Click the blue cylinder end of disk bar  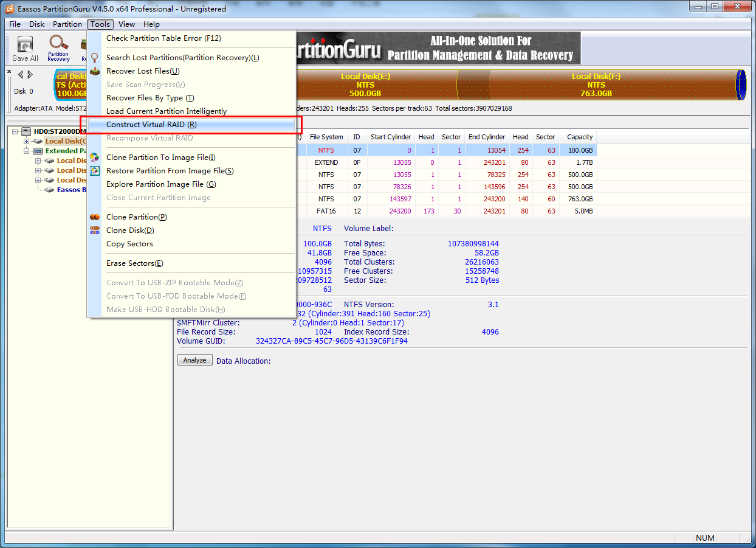[x=741, y=85]
